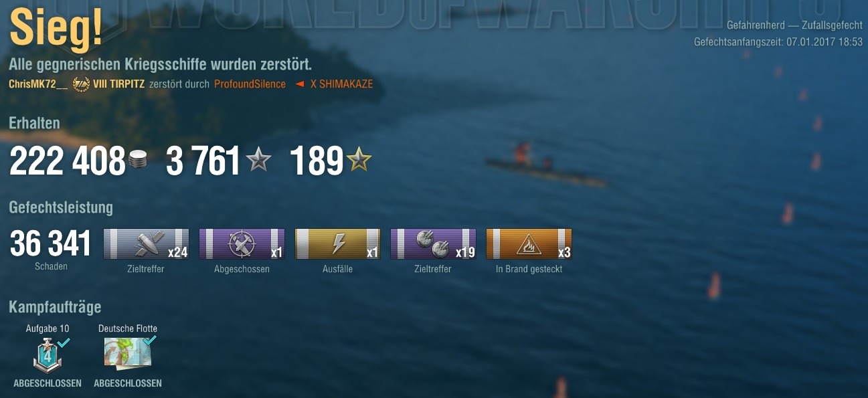Open the Deutsche Flotte mission thumbnail

128,353
